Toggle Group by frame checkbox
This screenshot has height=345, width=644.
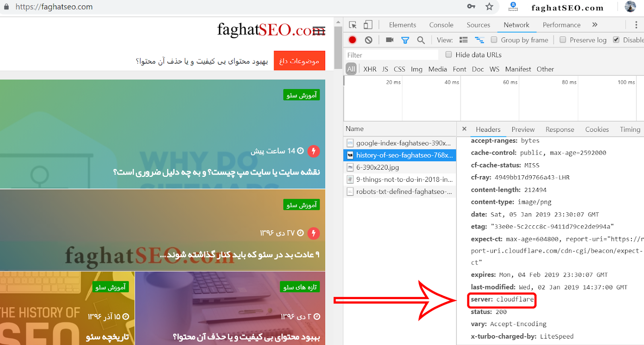click(494, 39)
